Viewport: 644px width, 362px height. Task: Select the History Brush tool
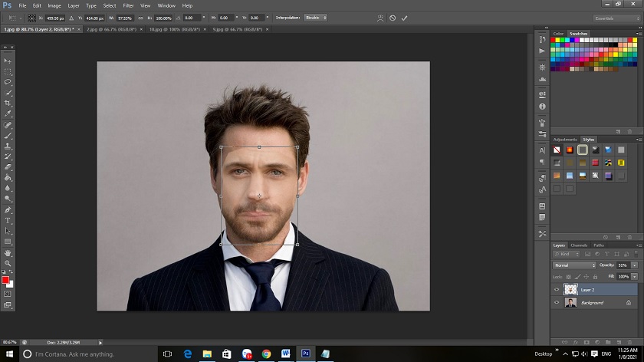pos(8,156)
